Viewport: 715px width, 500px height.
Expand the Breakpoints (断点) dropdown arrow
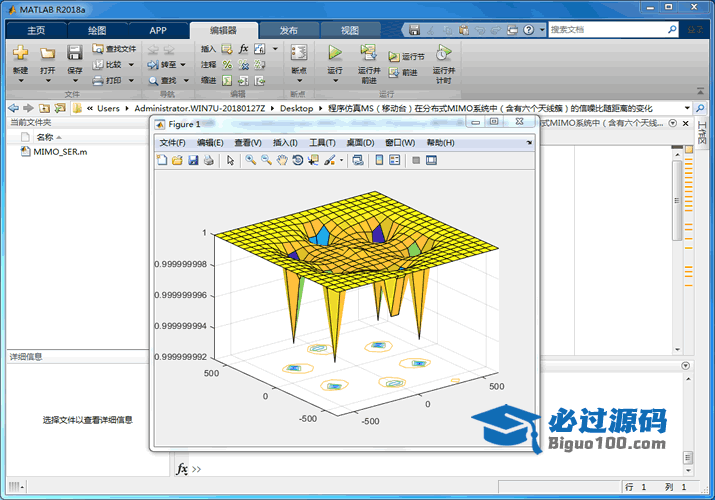299,81
